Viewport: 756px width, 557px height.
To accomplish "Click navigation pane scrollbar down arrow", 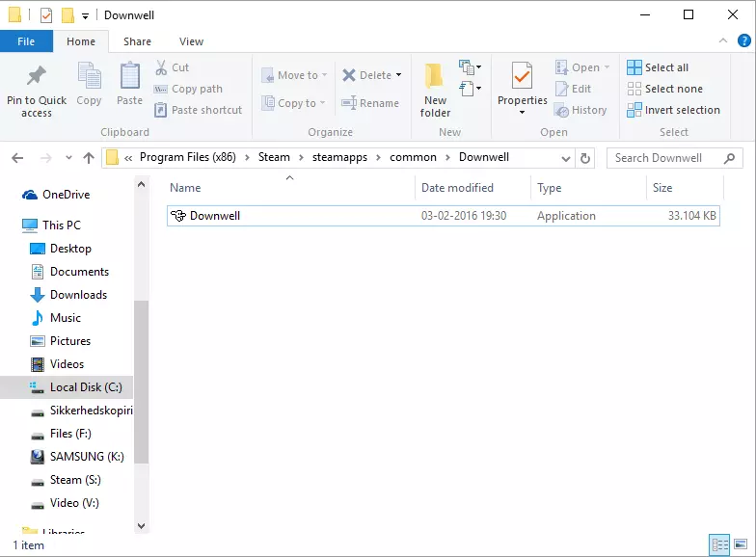I will point(141,526).
